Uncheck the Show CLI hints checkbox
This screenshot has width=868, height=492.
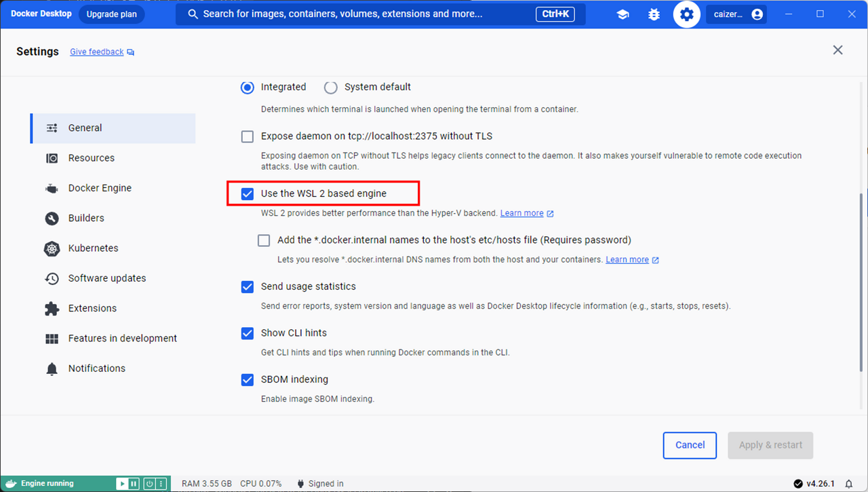point(248,333)
